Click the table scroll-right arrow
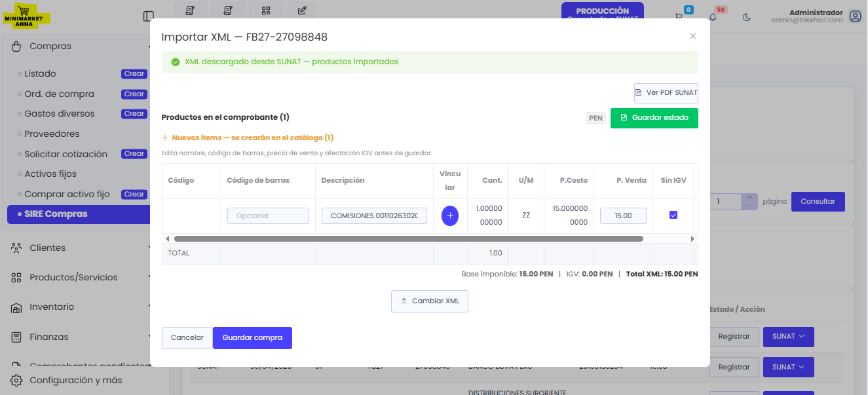 click(x=693, y=239)
